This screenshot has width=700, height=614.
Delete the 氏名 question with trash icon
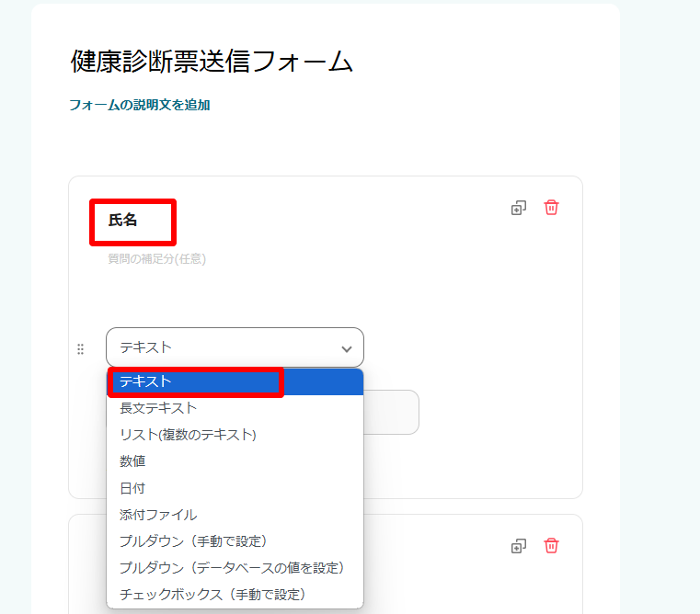coord(551,208)
